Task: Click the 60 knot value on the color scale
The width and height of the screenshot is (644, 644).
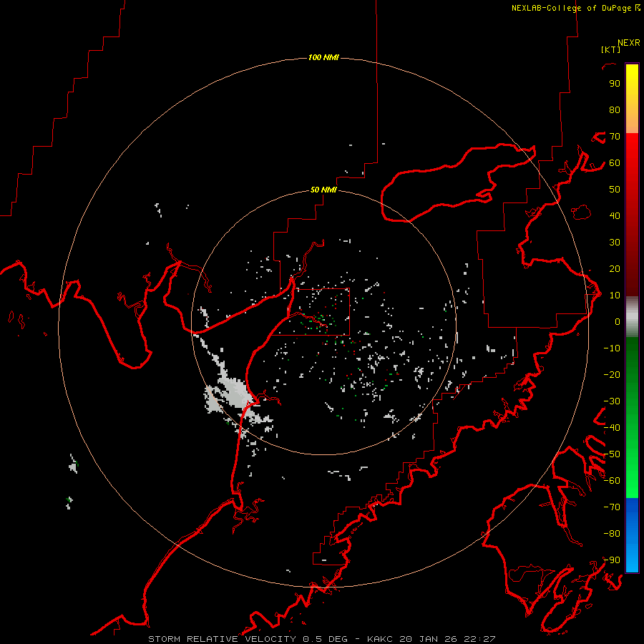Action: [x=615, y=162]
